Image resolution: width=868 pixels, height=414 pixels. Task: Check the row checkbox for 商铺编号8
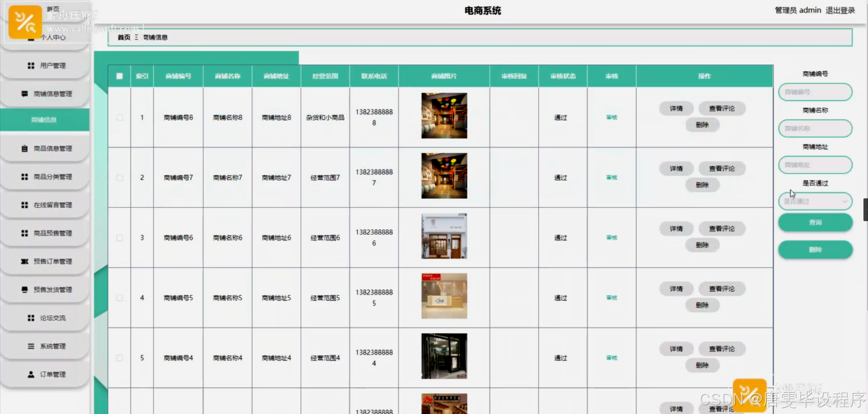[x=119, y=117]
